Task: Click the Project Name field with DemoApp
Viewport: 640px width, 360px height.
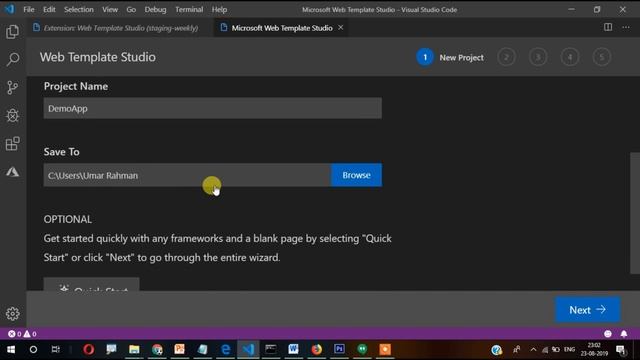Action: 213,108
